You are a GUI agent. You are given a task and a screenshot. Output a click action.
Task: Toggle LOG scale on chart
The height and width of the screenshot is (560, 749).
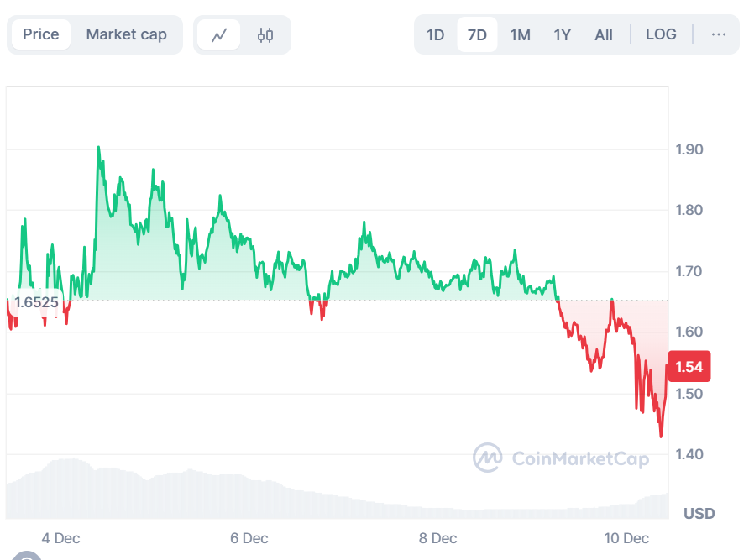point(661,34)
